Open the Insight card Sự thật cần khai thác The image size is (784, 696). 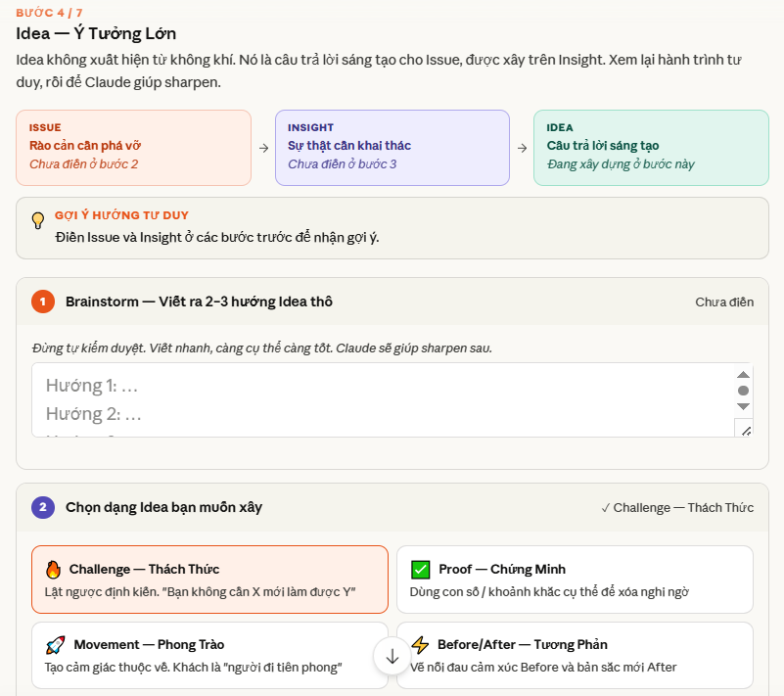392,147
